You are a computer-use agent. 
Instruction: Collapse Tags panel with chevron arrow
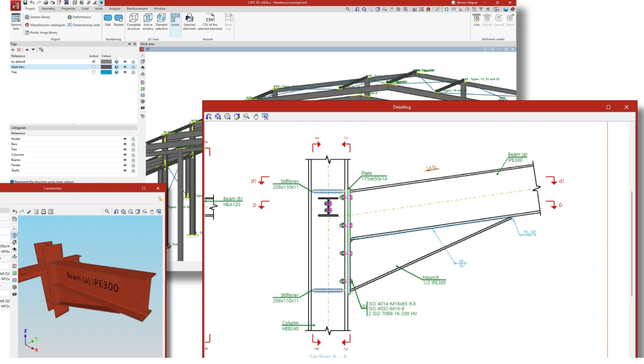point(130,44)
